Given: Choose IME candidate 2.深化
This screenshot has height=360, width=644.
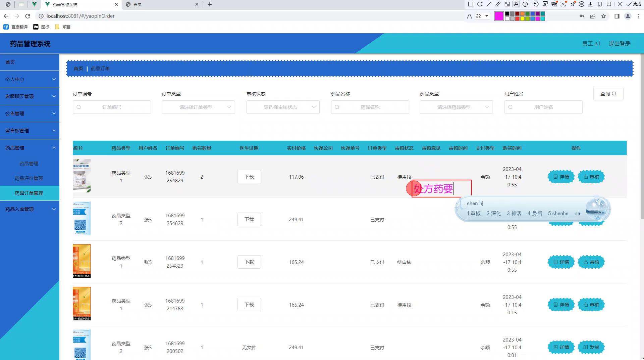Looking at the screenshot, I should [494, 214].
